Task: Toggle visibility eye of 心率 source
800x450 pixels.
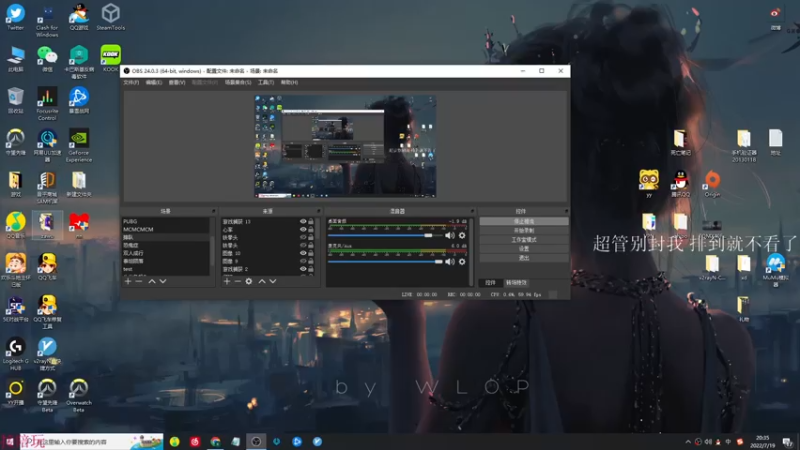Action: point(303,229)
